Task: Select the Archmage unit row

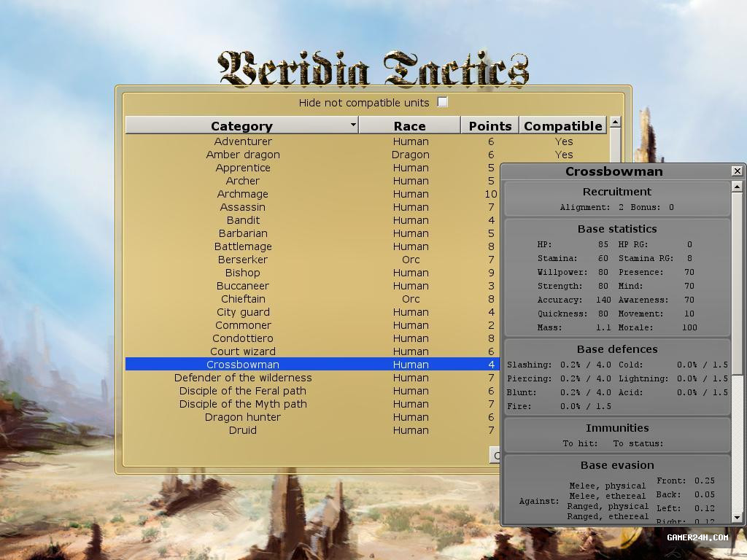Action: coord(312,194)
